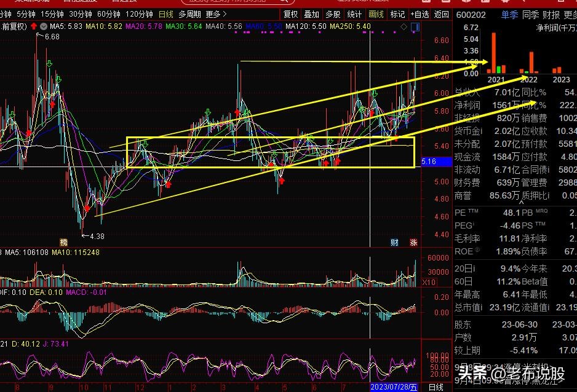The height and width of the screenshot is (392, 577).
Task: Click the 返回 back button
Action: point(441,14)
